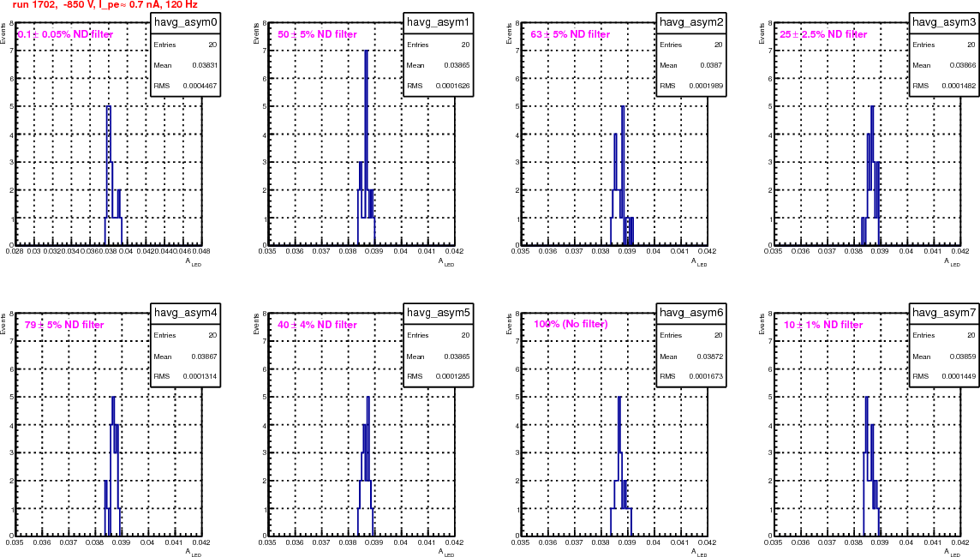The image size is (980, 557).
Task: Click the 63 ± 5% ND filter label
Action: click(x=570, y=34)
